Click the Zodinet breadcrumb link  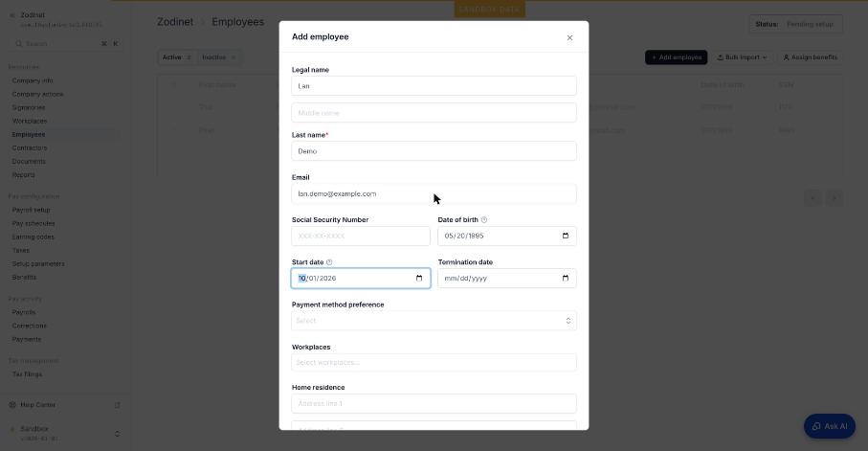[175, 22]
